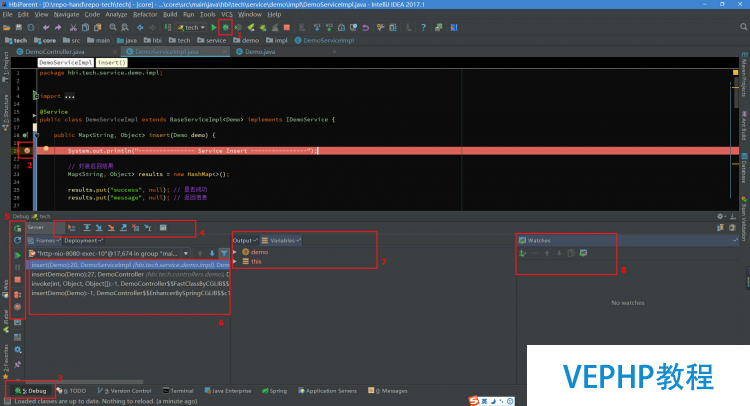Toggle the frames filter funnel icon
This screenshot has height=406, width=750.
click(224, 253)
